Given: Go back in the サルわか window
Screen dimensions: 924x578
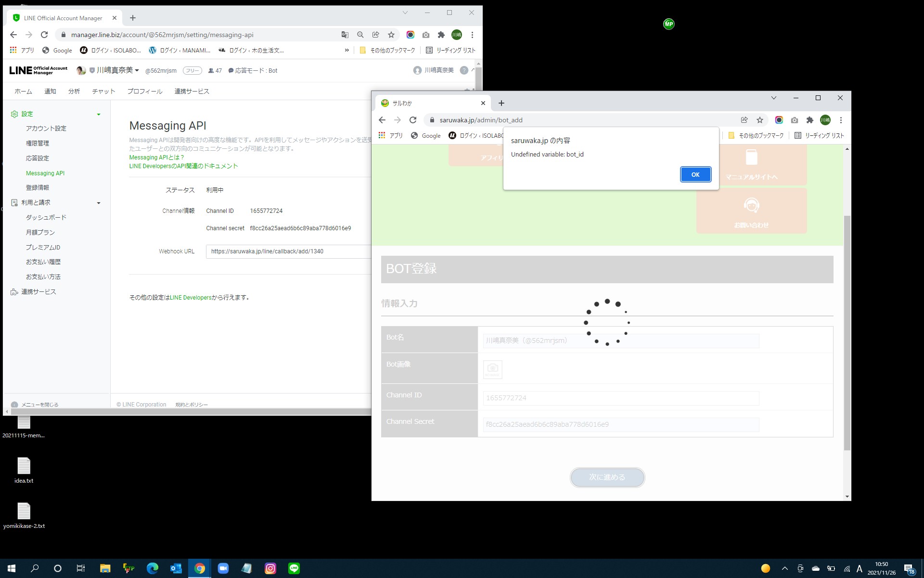Looking at the screenshot, I should (x=382, y=120).
